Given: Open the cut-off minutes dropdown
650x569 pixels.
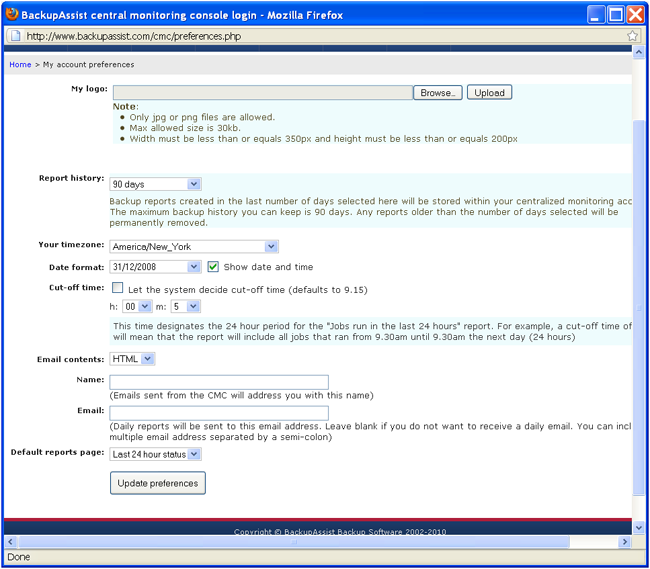Looking at the screenshot, I should tap(186, 306).
